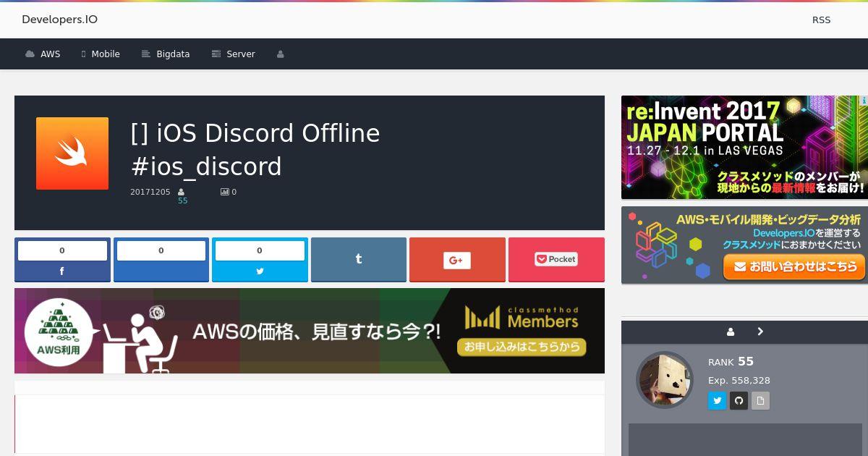Click the author profile person icon
This screenshot has height=456, width=868.
[x=731, y=332]
